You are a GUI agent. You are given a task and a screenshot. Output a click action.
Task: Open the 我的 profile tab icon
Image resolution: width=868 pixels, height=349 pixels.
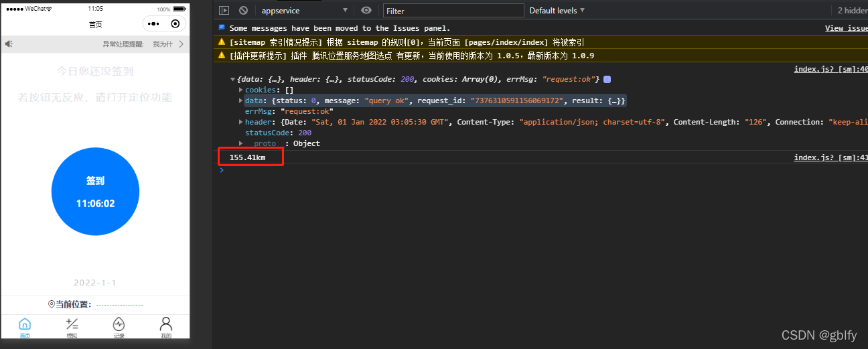166,324
